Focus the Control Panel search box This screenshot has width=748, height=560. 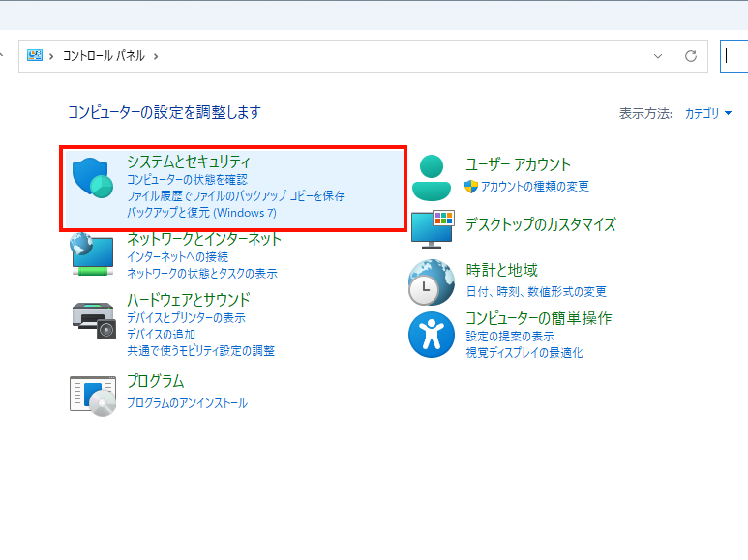734,56
